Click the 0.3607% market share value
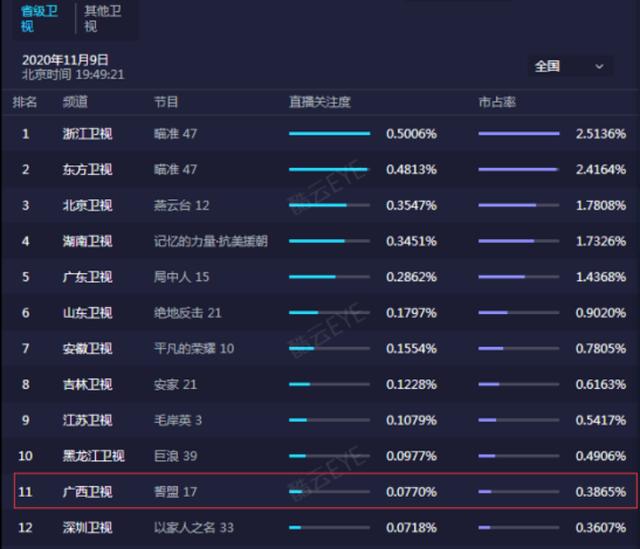Screen dimensions: 640x549 (601, 528)
